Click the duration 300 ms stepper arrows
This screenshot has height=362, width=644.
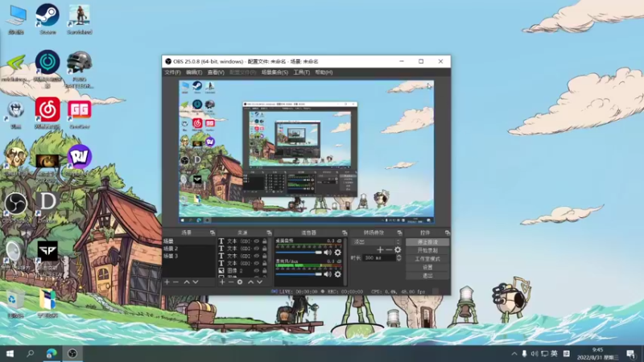[398, 257]
